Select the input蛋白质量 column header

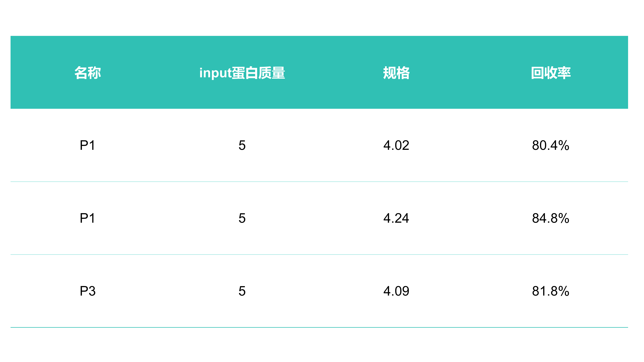[x=242, y=73]
